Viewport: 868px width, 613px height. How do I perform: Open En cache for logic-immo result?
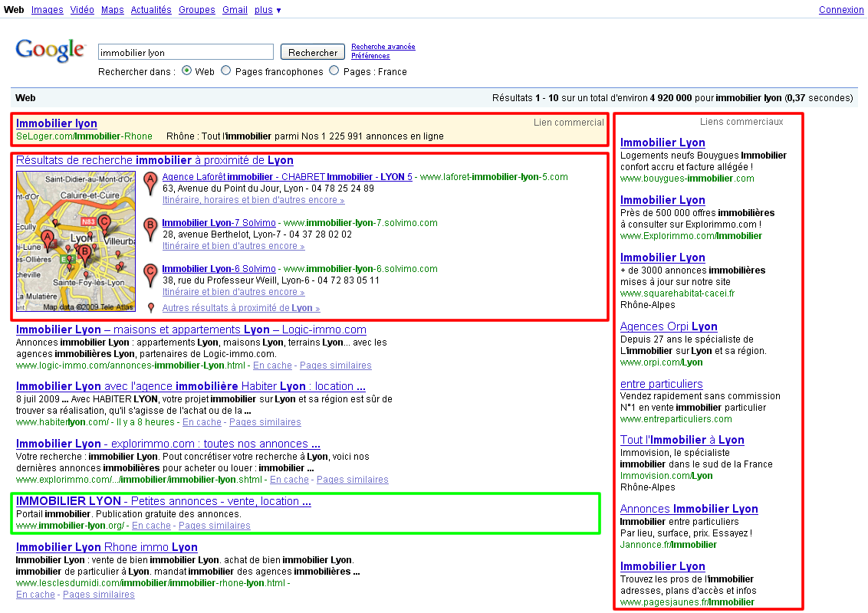[x=272, y=366]
